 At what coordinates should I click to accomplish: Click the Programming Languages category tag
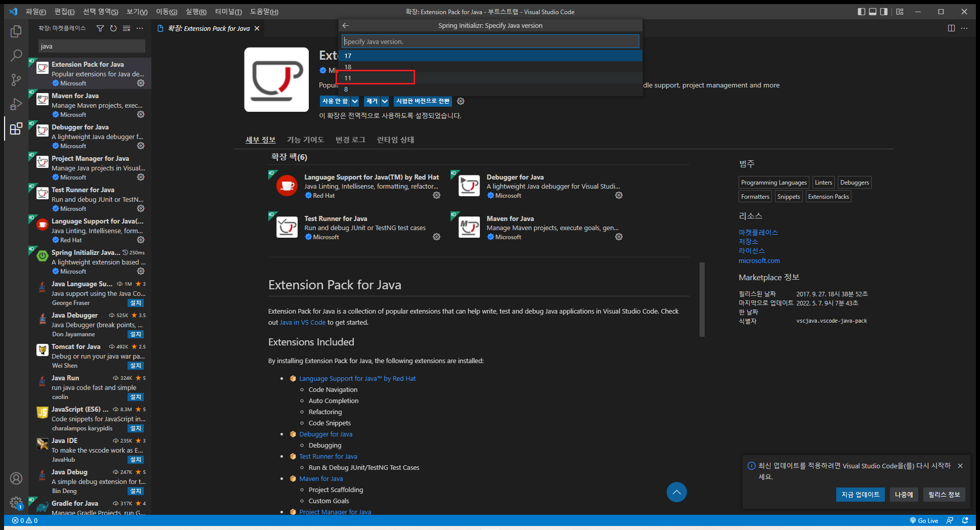click(773, 183)
